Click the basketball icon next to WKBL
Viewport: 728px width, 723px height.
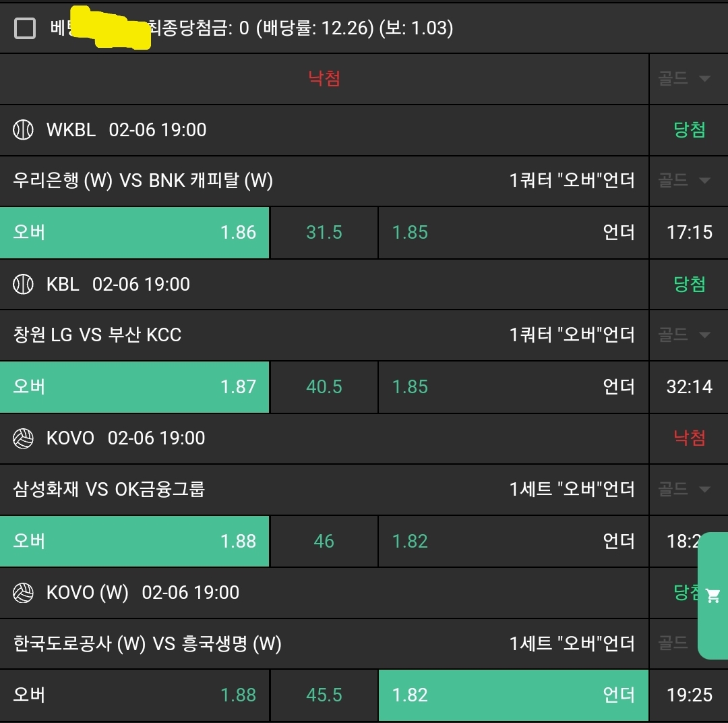point(24,129)
